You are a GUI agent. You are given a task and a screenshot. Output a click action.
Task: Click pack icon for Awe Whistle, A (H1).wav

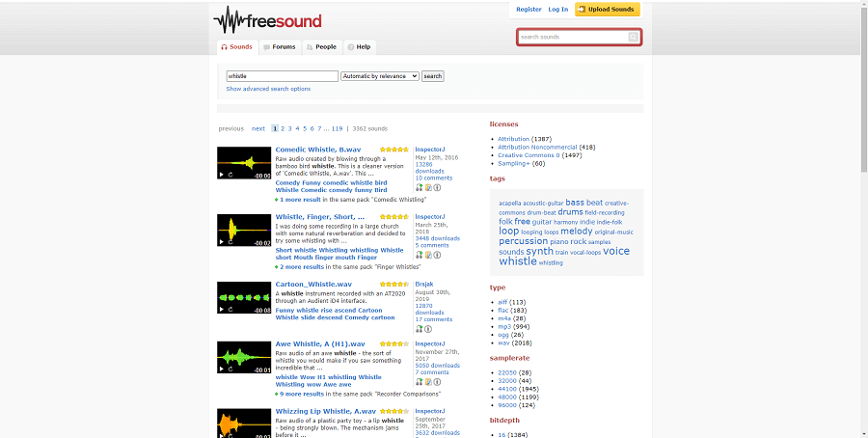point(428,382)
